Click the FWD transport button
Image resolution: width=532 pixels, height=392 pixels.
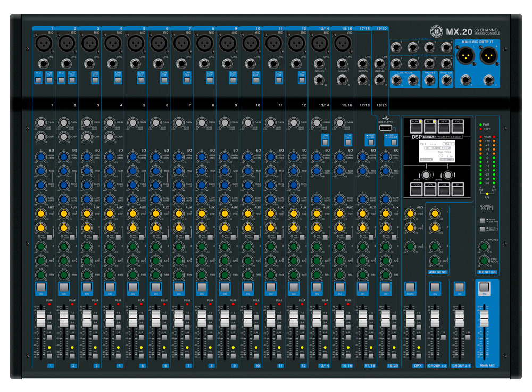(x=458, y=126)
